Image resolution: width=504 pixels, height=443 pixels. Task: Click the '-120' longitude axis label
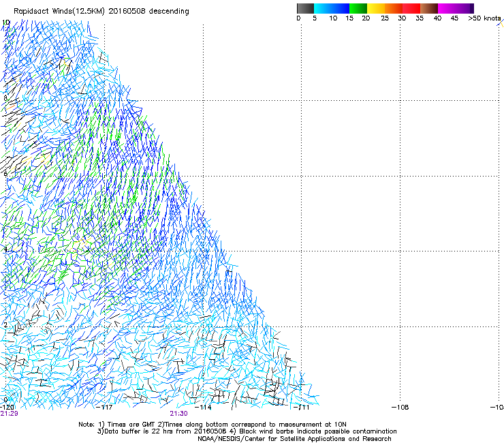click(x=7, y=408)
